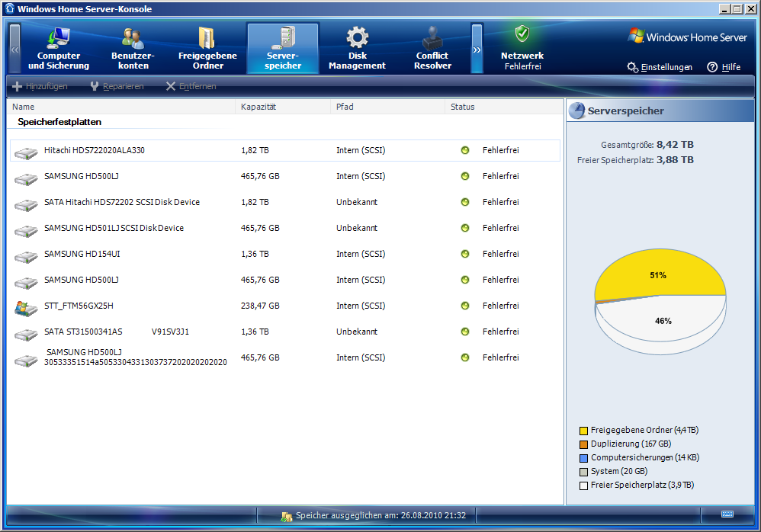Image resolution: width=761 pixels, height=532 pixels.
Task: Click the left tab scroll arrow
Action: click(x=15, y=49)
